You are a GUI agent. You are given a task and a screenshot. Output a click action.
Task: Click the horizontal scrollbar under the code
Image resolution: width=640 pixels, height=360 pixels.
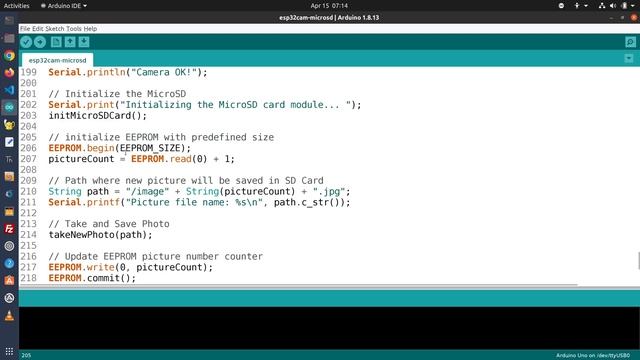pos(299,284)
